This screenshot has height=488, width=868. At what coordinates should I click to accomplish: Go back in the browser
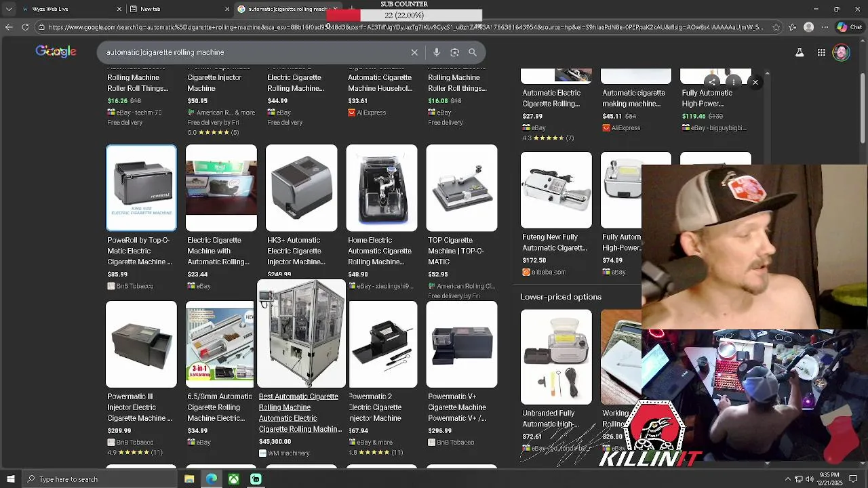pyautogui.click(x=9, y=27)
